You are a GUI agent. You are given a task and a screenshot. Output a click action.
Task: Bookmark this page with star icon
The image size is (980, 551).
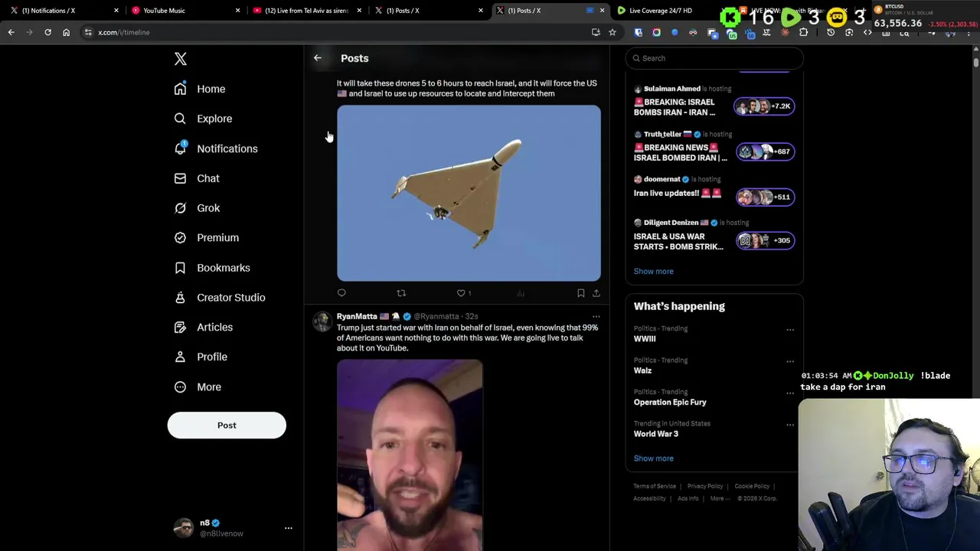click(612, 32)
